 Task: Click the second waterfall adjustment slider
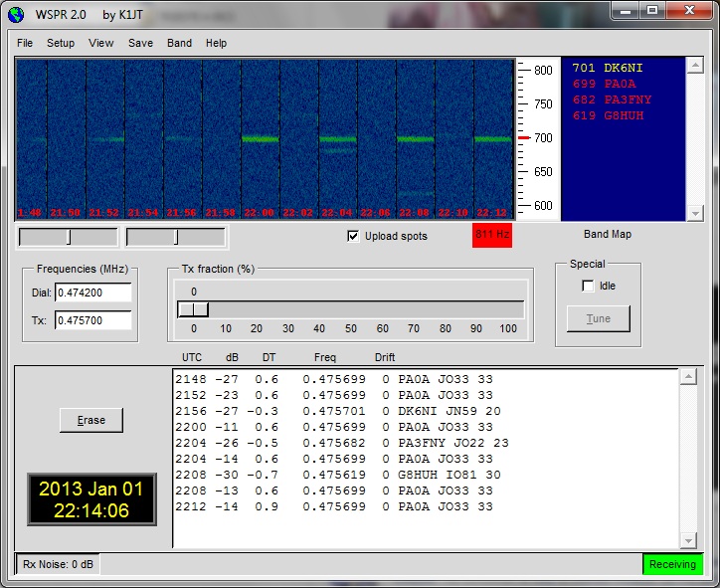(x=175, y=238)
